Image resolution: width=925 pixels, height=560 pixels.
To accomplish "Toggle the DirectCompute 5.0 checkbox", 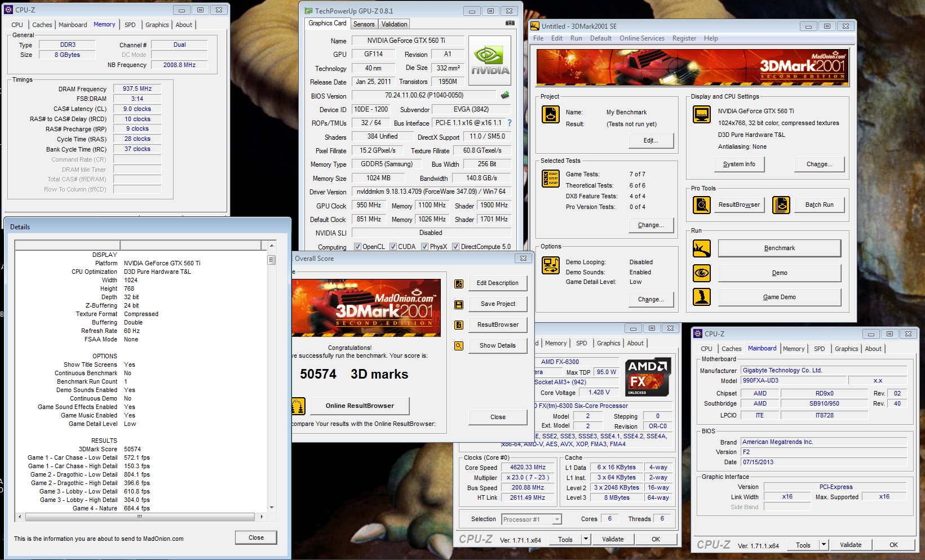I will (455, 247).
